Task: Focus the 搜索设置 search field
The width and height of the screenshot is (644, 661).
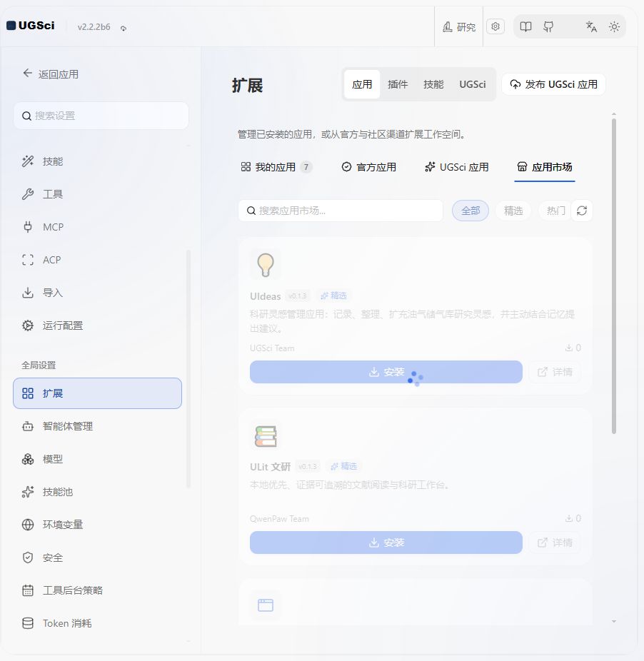Action: pos(101,116)
